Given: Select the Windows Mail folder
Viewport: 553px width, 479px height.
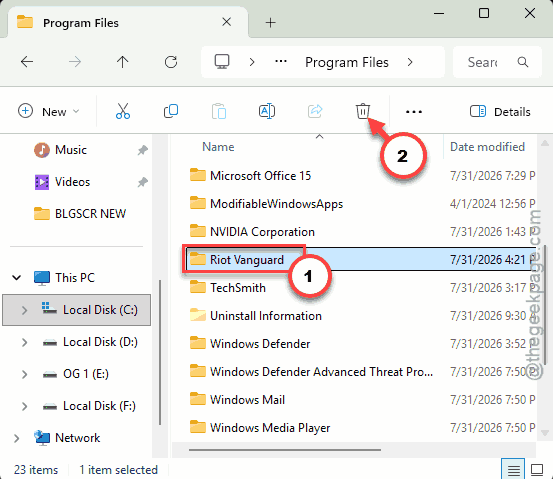Looking at the screenshot, I should pyautogui.click(x=247, y=400).
